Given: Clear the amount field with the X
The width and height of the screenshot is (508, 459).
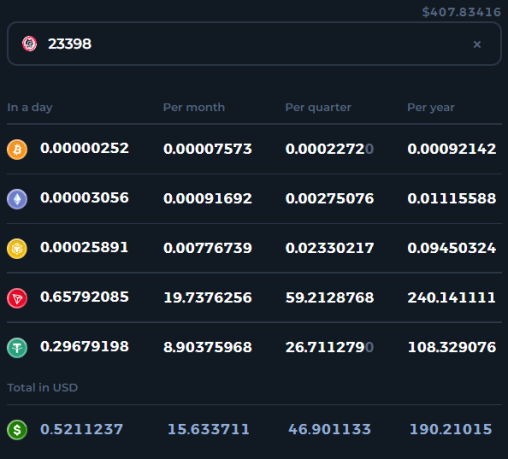Looking at the screenshot, I should (x=477, y=44).
